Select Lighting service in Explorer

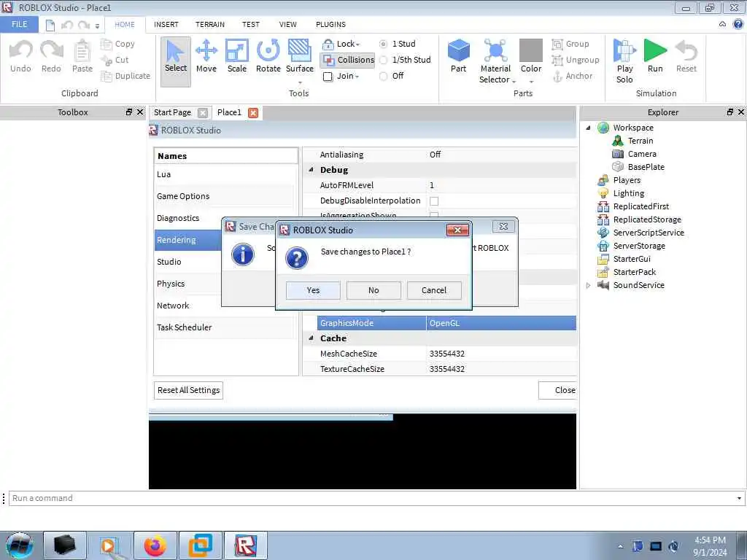point(628,193)
